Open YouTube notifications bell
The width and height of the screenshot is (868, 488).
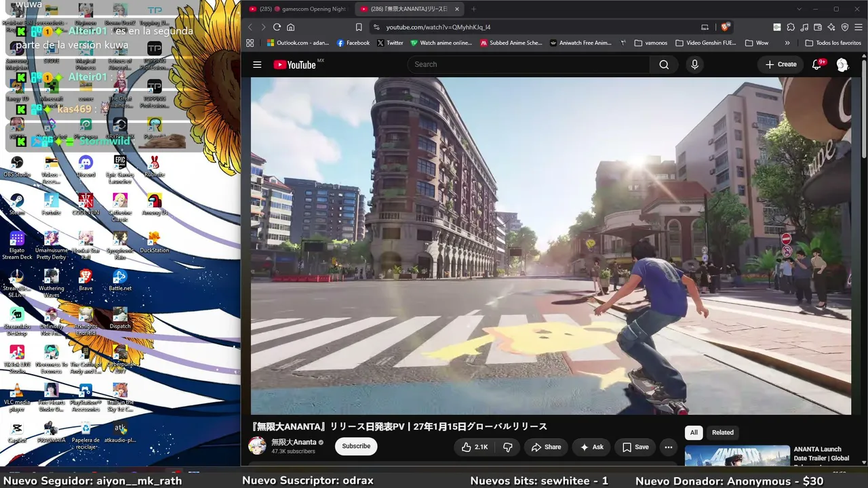[817, 64]
